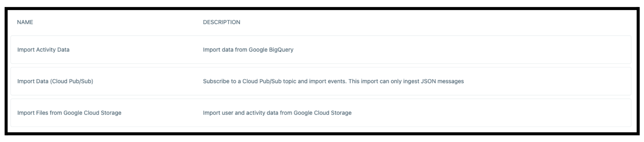
Task: Click 'Import user' at third description start
Action: 218,113
